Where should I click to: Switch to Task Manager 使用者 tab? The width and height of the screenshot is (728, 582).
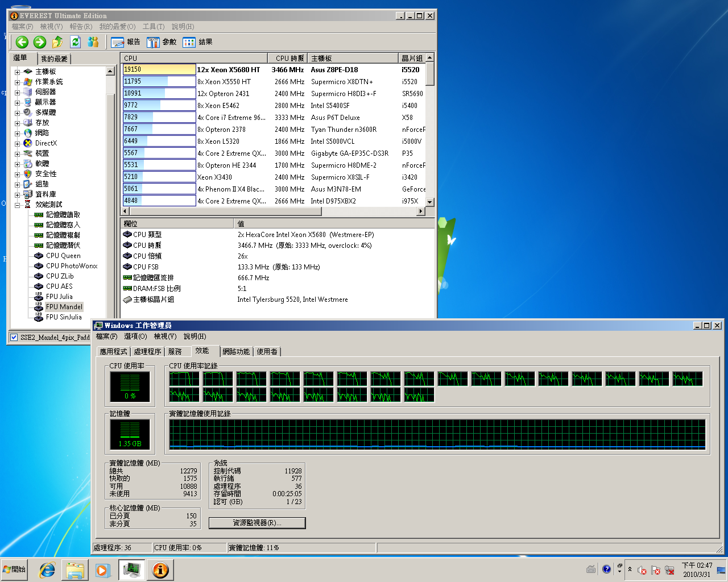click(x=267, y=352)
